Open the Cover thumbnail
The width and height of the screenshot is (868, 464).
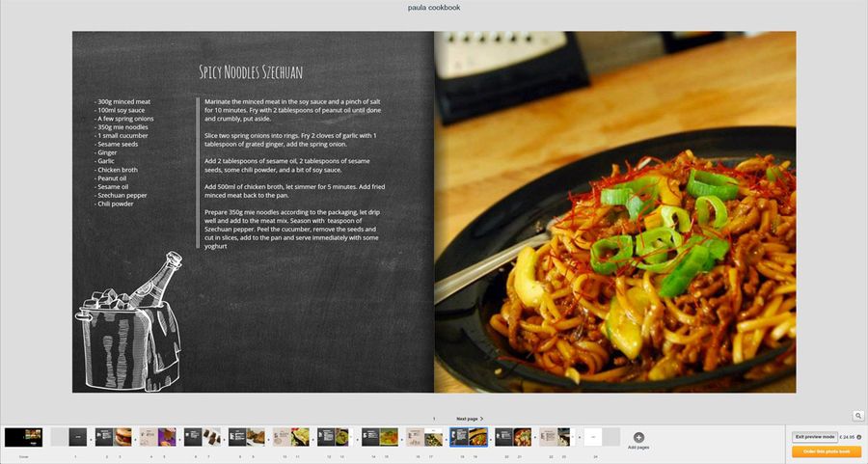(23, 437)
